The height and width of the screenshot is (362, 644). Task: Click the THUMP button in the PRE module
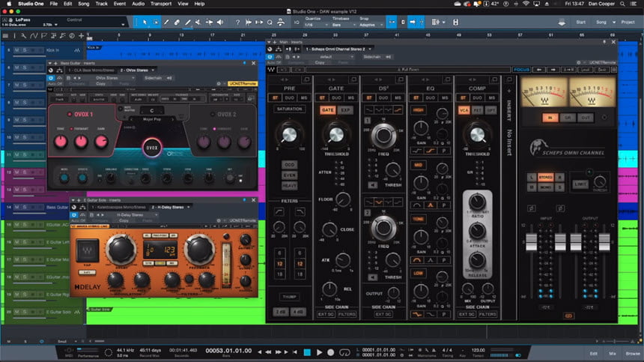click(x=290, y=297)
